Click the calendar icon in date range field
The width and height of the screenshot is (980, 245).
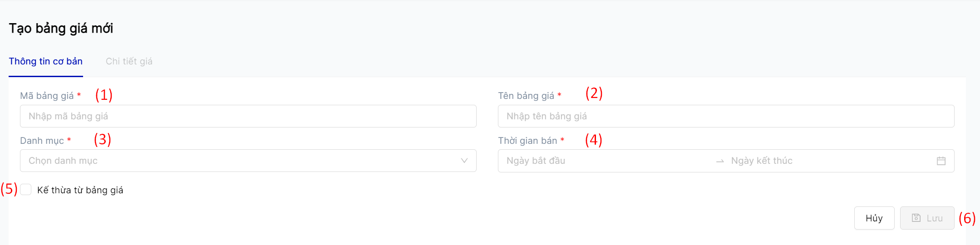941,161
